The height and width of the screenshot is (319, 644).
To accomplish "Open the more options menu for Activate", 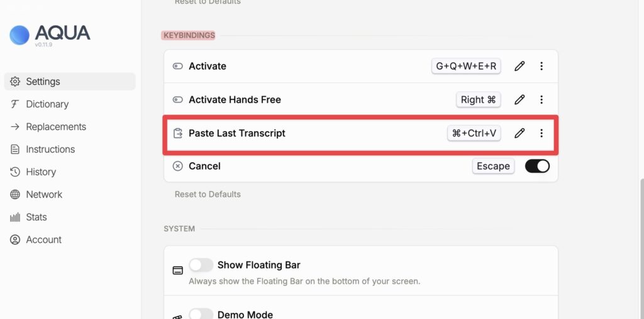I will pos(541,66).
